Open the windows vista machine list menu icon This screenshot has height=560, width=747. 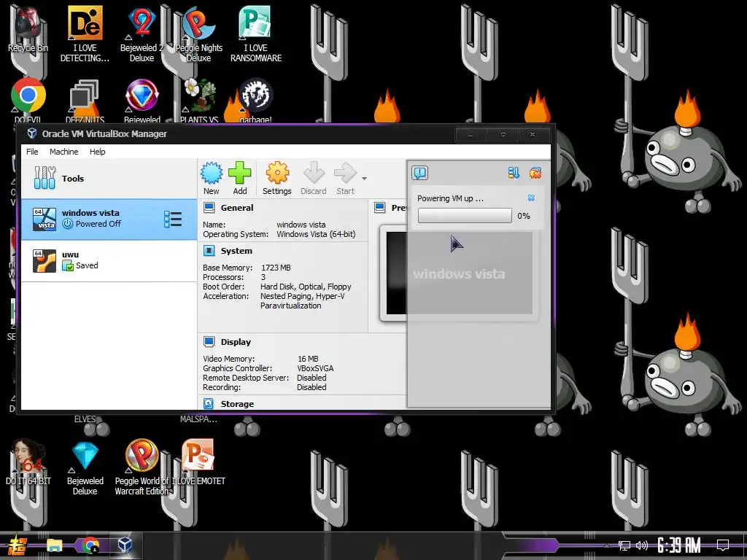172,219
